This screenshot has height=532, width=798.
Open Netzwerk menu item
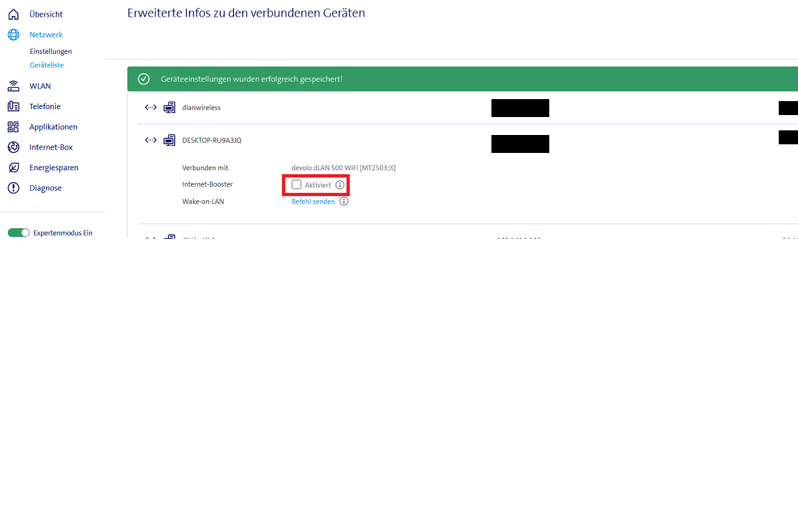click(46, 35)
